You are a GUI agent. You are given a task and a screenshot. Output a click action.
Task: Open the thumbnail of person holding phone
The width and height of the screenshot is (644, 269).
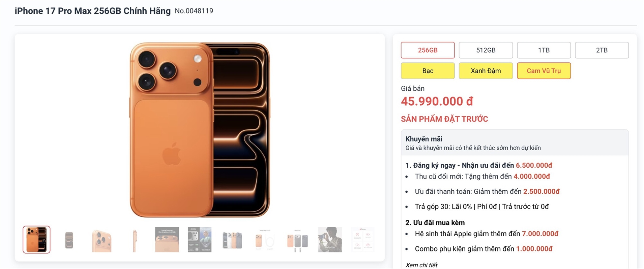(330, 240)
